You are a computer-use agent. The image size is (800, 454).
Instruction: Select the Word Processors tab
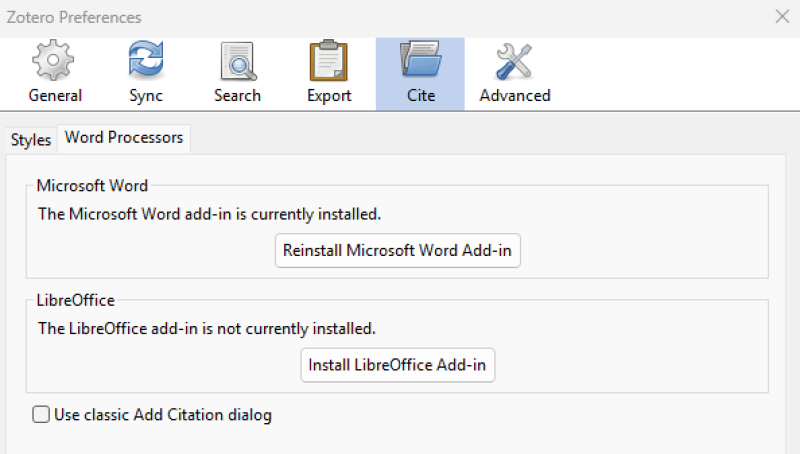(124, 138)
